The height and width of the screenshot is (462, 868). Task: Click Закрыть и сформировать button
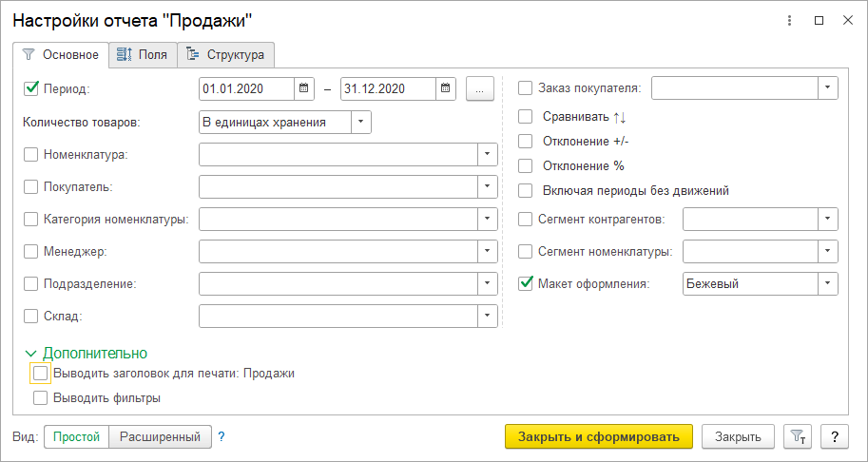click(599, 436)
